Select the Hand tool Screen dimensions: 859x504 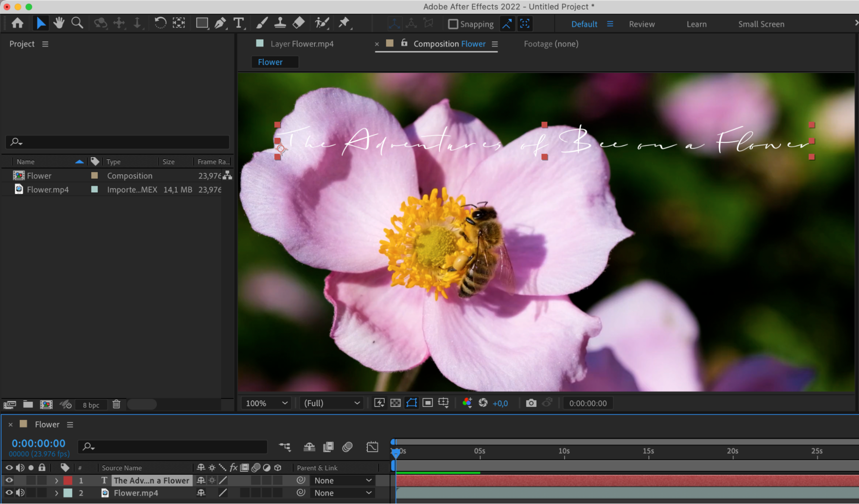tap(59, 23)
